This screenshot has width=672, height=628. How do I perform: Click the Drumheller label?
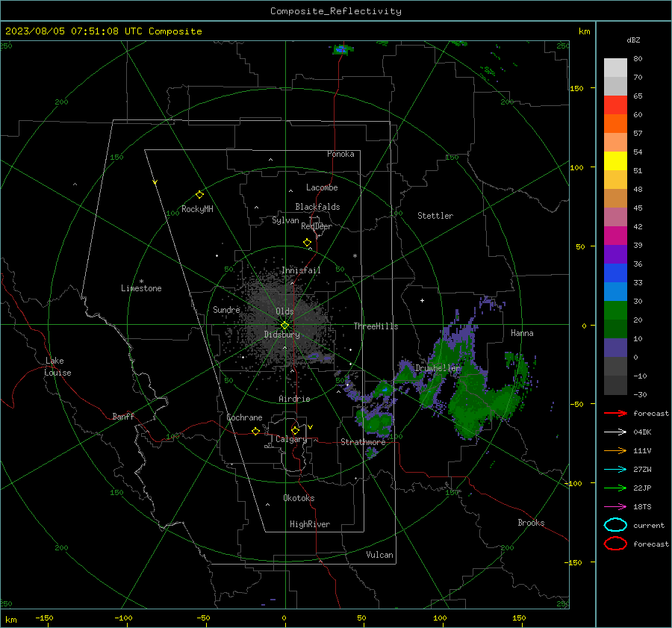(438, 368)
